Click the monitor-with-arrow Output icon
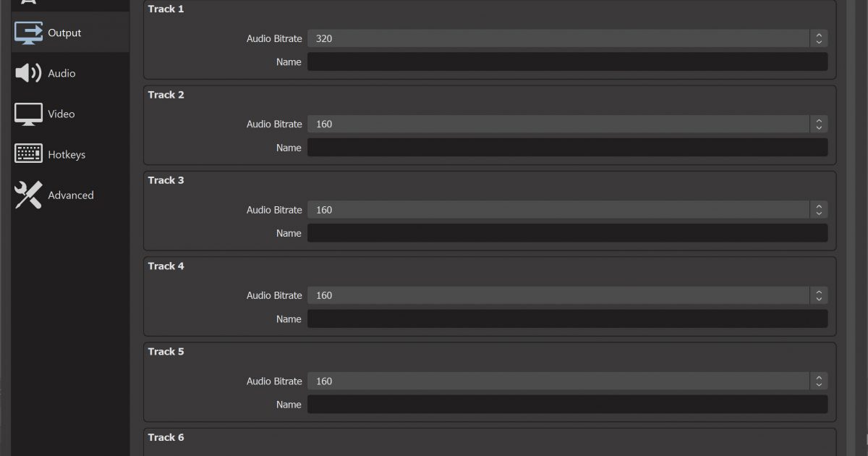 [x=29, y=33]
